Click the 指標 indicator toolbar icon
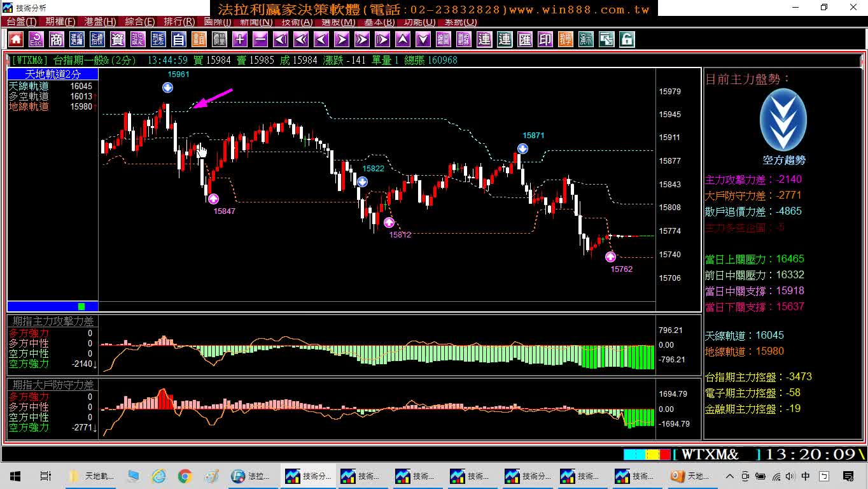 [97, 39]
